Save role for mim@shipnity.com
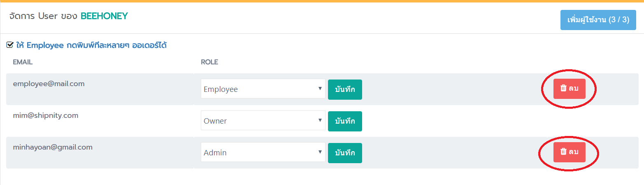644x185 pixels. tap(345, 121)
